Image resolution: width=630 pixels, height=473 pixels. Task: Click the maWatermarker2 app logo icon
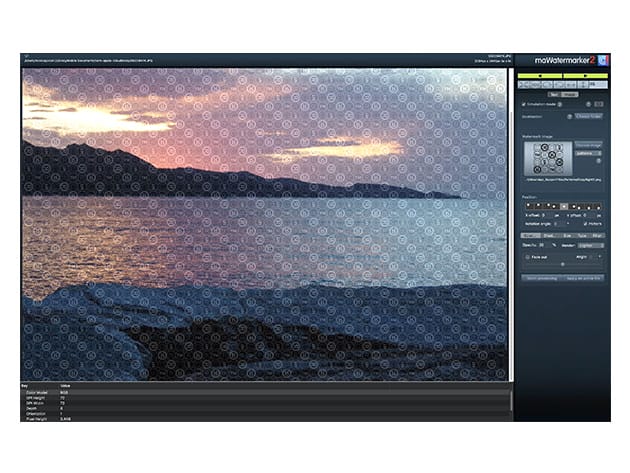click(x=602, y=59)
